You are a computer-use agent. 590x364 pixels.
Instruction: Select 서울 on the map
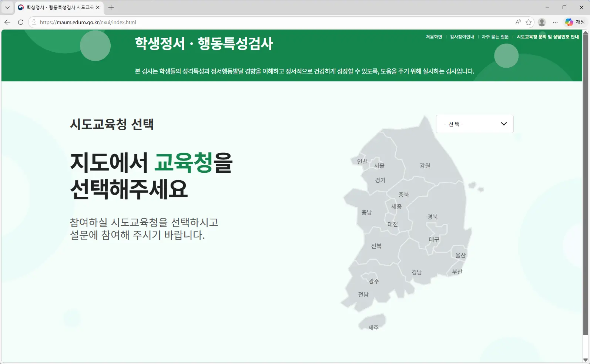point(379,166)
